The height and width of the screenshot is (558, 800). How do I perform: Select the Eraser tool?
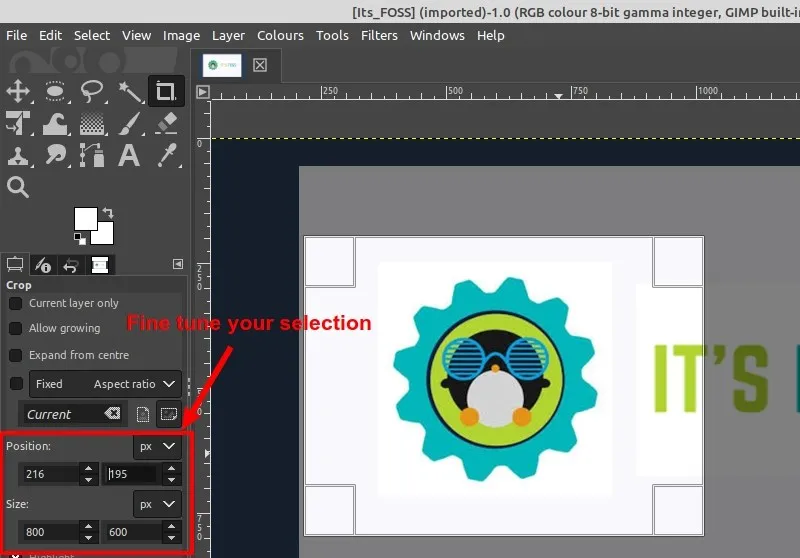[x=166, y=123]
